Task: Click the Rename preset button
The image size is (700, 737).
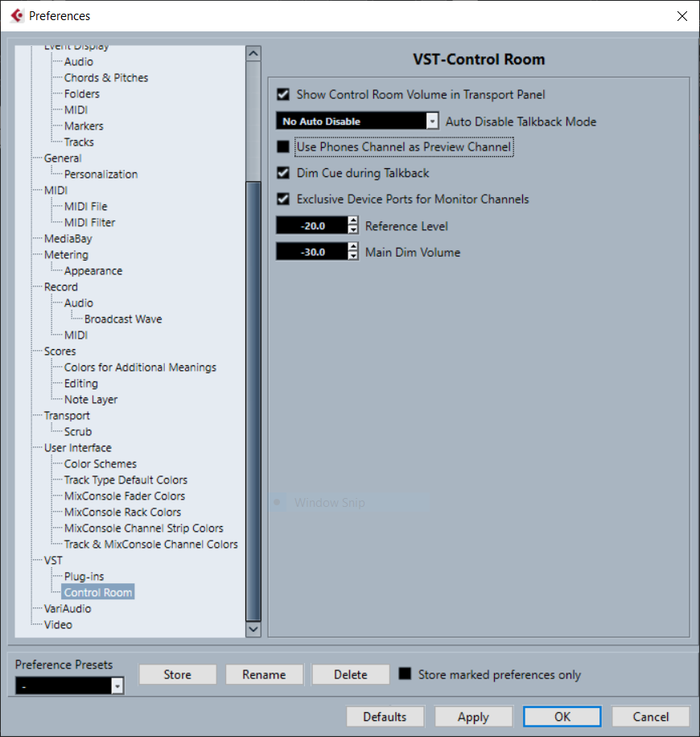Action: click(264, 674)
